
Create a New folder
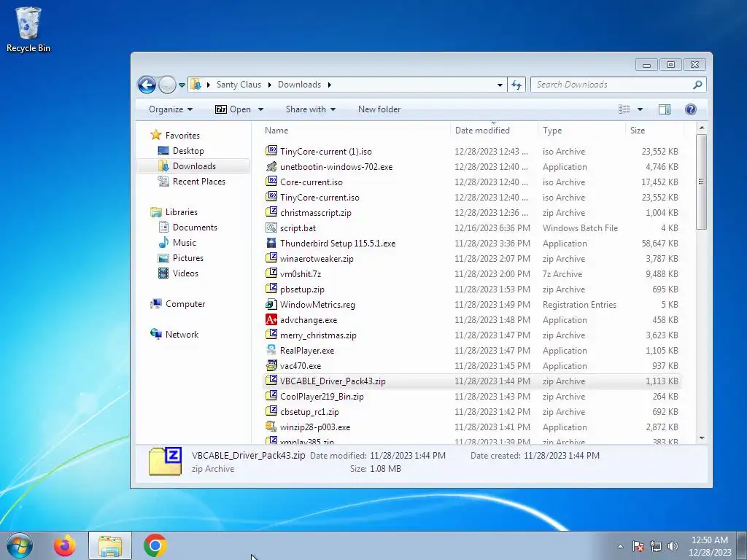pos(379,109)
